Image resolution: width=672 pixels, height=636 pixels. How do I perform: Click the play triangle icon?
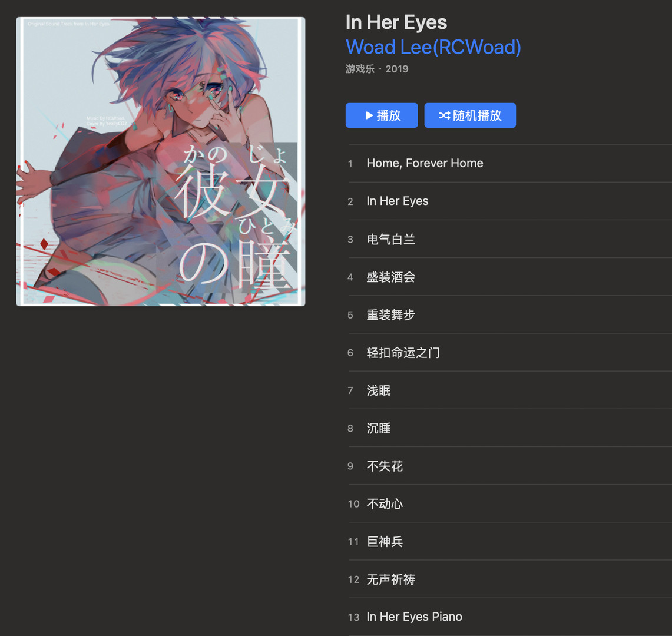(x=369, y=115)
